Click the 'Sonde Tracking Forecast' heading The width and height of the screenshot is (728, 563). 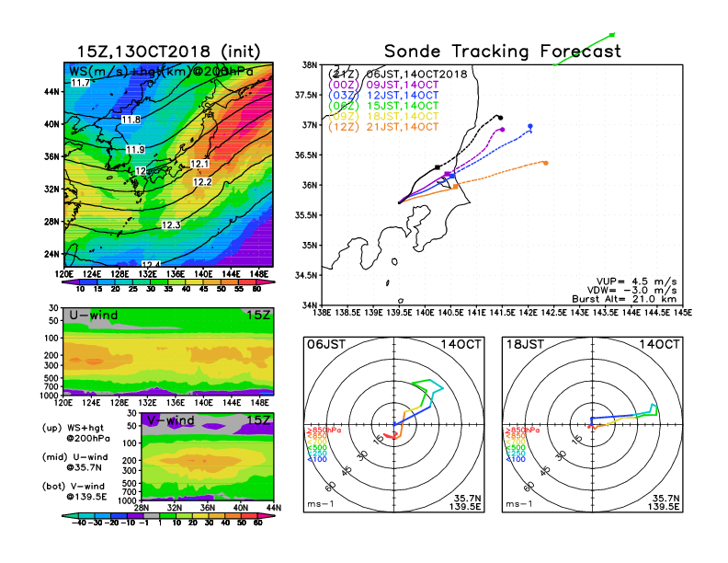503,51
